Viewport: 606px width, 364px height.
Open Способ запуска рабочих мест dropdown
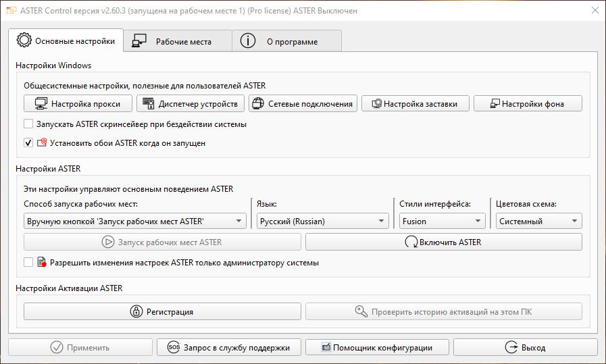pos(135,221)
